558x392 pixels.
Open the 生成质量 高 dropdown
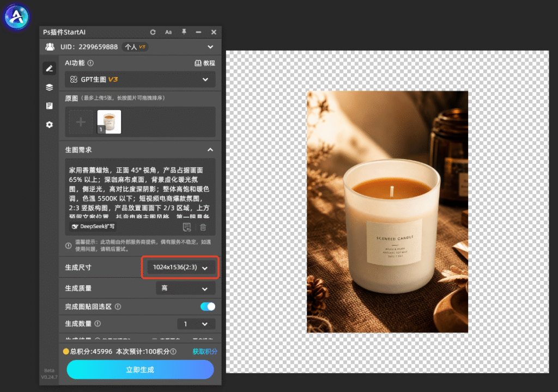(186, 288)
